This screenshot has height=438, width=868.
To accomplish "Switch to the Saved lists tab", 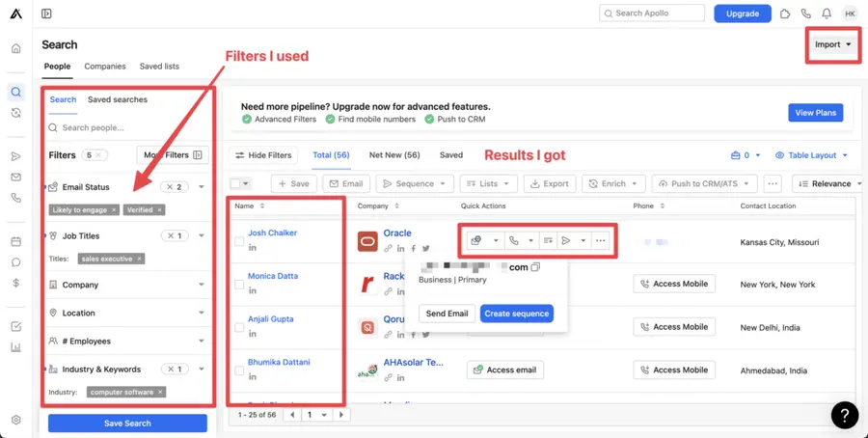I will tap(159, 66).
